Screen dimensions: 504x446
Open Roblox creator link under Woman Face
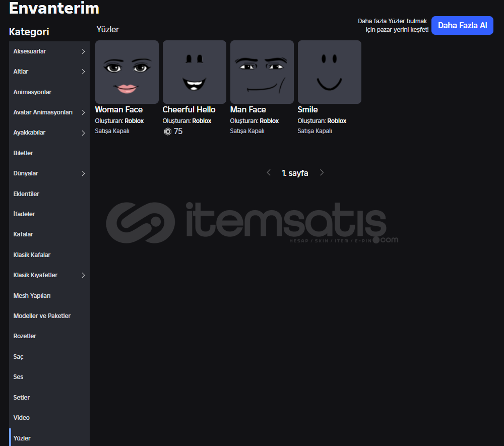point(134,121)
